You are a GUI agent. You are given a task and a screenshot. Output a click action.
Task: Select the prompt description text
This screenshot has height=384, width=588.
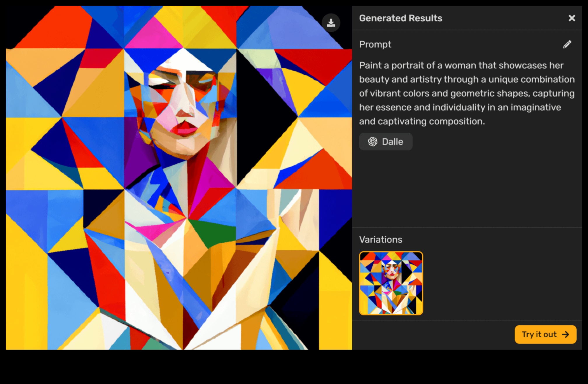click(x=466, y=93)
